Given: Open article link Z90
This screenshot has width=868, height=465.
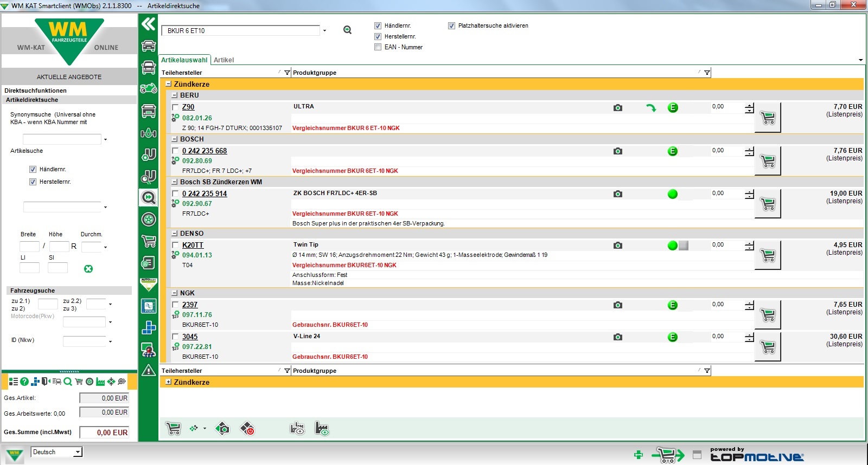Looking at the screenshot, I should pyautogui.click(x=188, y=107).
